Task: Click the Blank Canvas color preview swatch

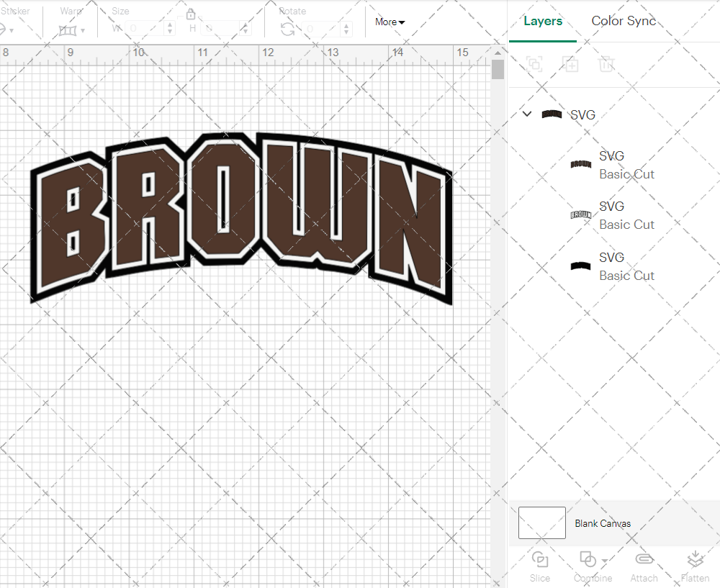Action: coord(541,523)
